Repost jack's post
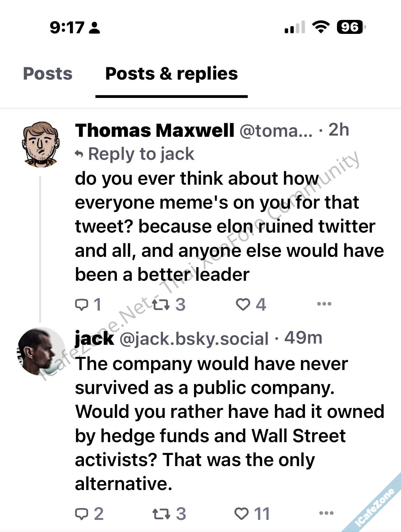The width and height of the screenshot is (401, 532). [161, 514]
